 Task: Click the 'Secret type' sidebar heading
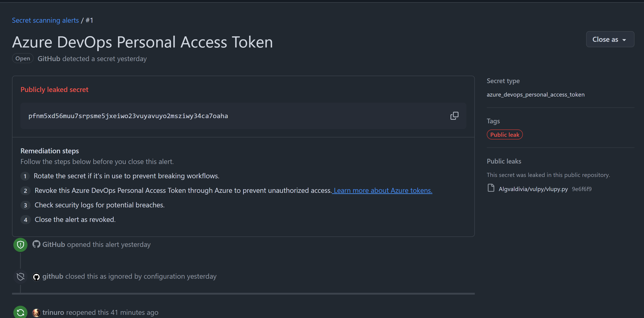pyautogui.click(x=503, y=81)
